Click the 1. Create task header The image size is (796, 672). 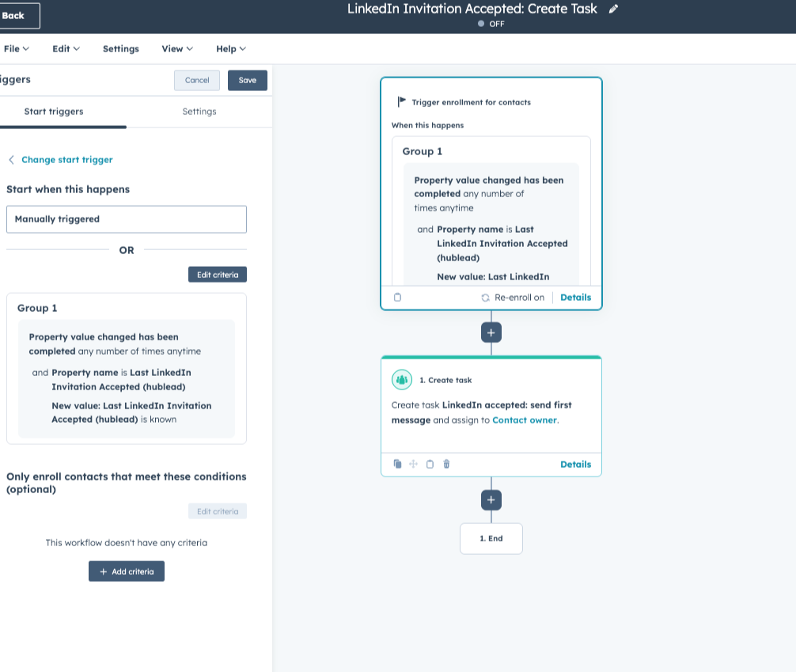[445, 380]
